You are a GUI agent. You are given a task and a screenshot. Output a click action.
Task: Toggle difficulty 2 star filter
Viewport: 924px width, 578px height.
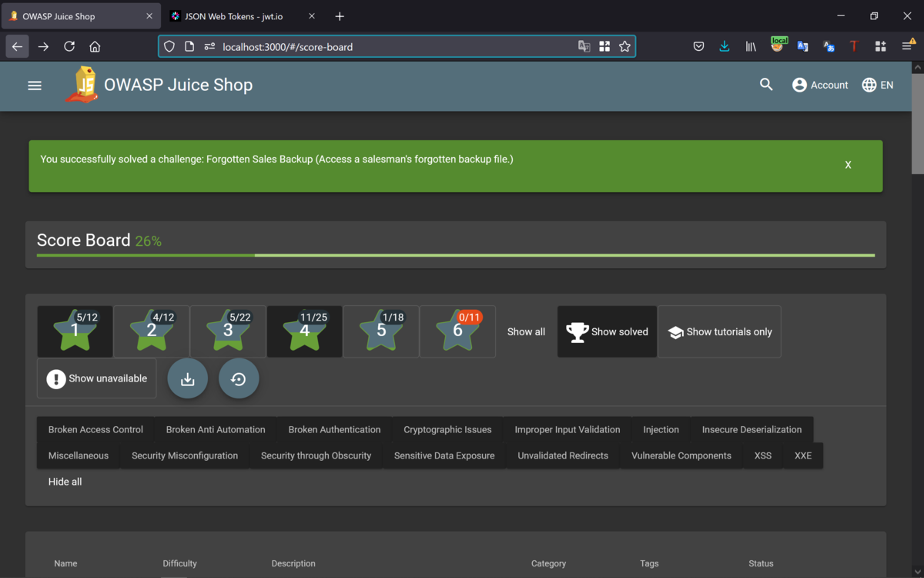(151, 331)
